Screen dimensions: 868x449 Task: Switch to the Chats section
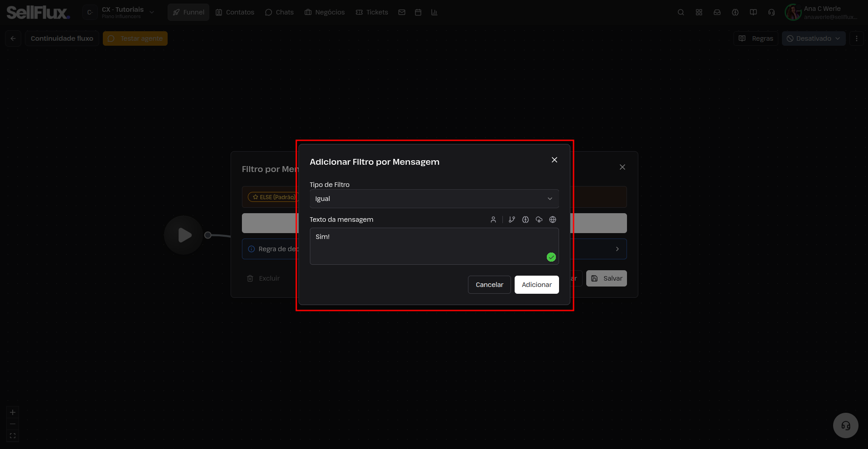coord(280,12)
